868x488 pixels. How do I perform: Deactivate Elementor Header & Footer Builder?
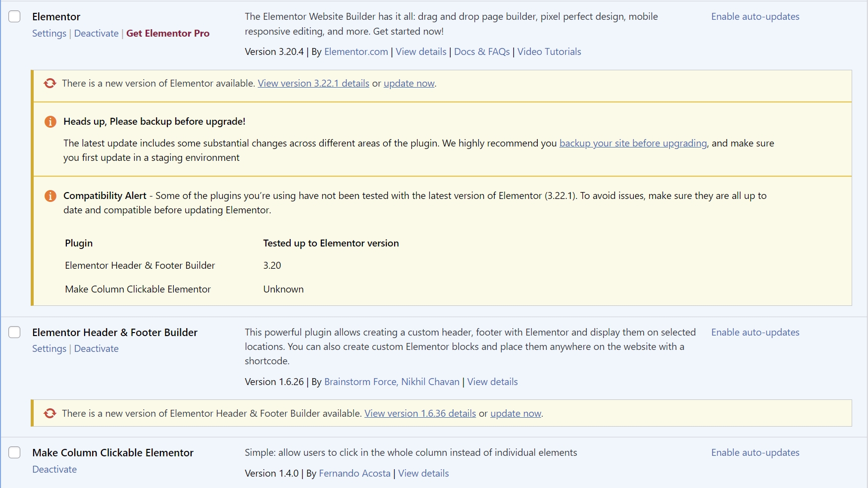96,349
